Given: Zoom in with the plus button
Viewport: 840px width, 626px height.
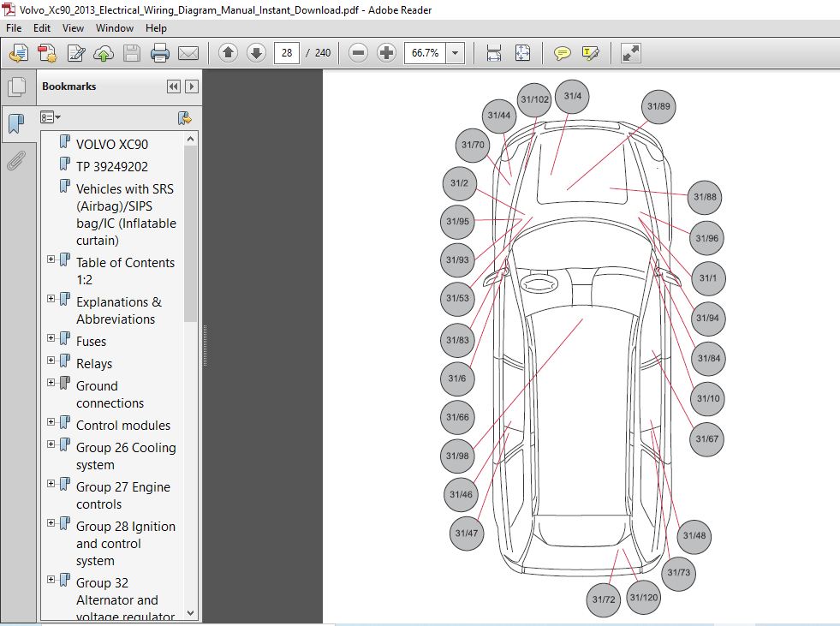Looking at the screenshot, I should click(386, 52).
